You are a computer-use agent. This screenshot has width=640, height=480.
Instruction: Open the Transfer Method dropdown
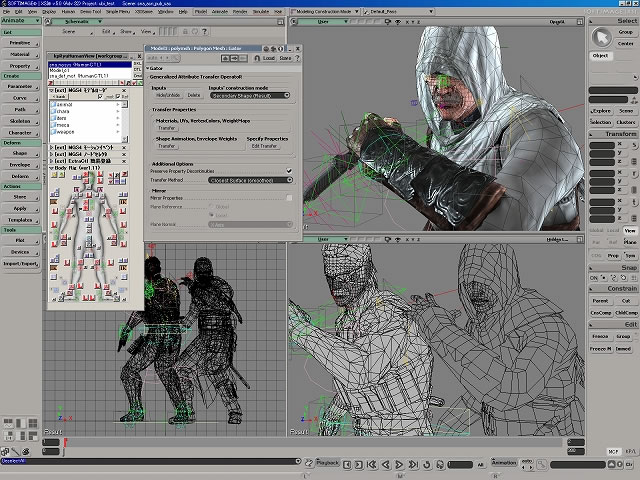pos(249,180)
